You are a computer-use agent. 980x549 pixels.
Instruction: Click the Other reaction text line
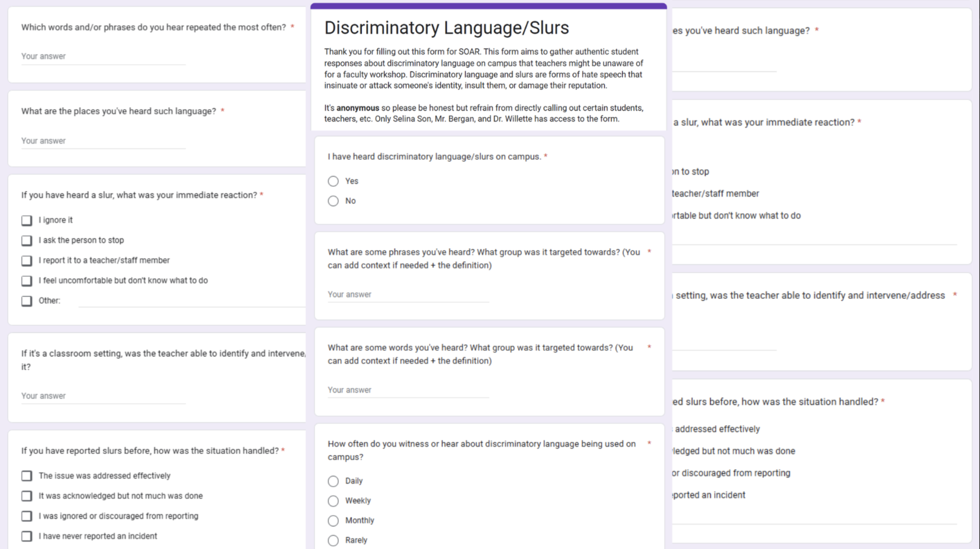point(192,301)
